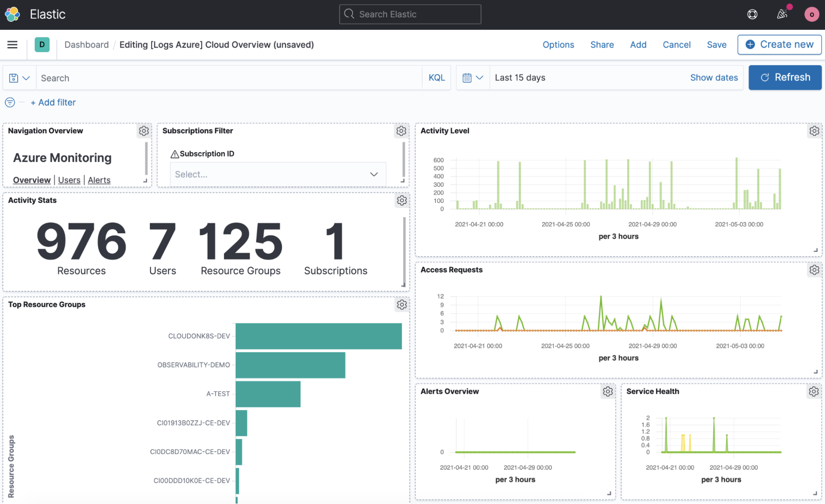Open the newsfeed celebration icon
This screenshot has height=504, width=825.
(782, 14)
